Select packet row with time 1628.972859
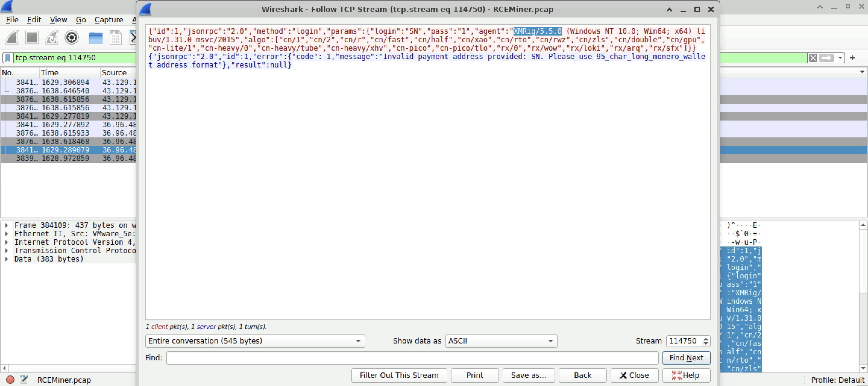The width and height of the screenshot is (868, 386). [x=68, y=158]
